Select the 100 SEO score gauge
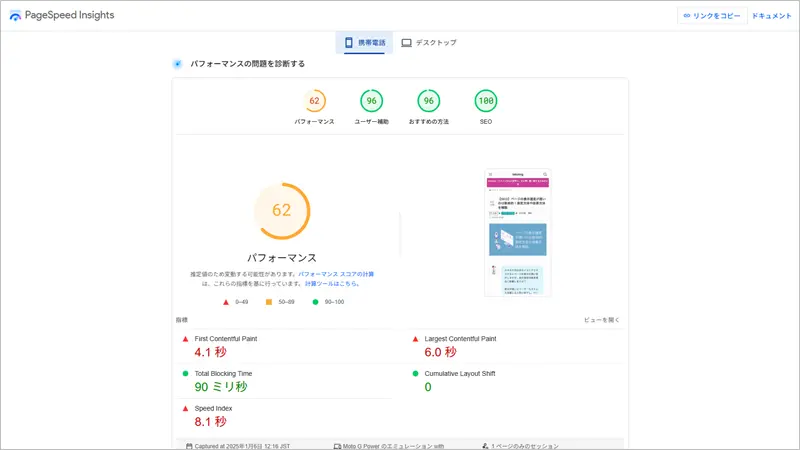This screenshot has height=450, width=800. 485,101
